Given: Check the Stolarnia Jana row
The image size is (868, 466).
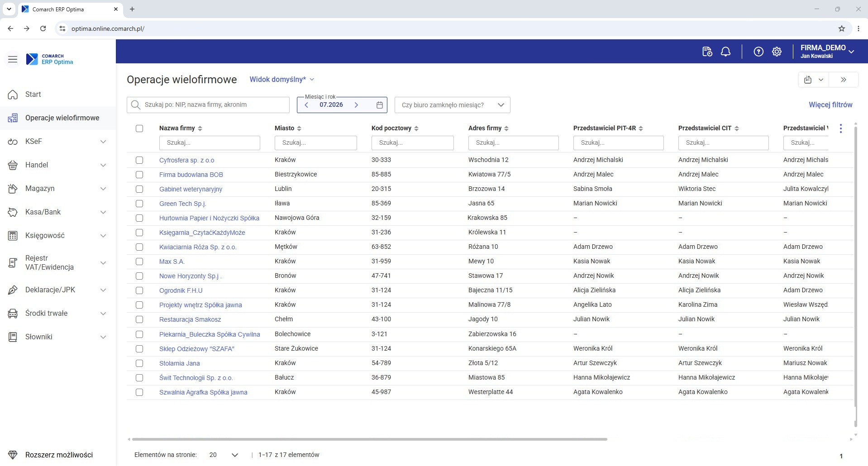Looking at the screenshot, I should 139,363.
